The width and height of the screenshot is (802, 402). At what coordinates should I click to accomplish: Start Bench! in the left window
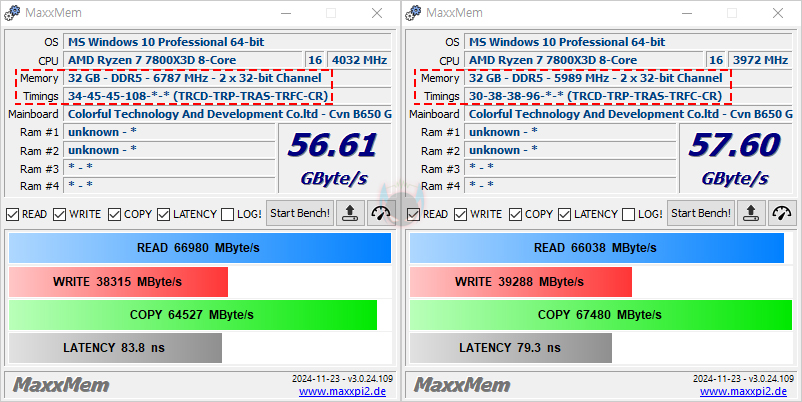coord(300,213)
